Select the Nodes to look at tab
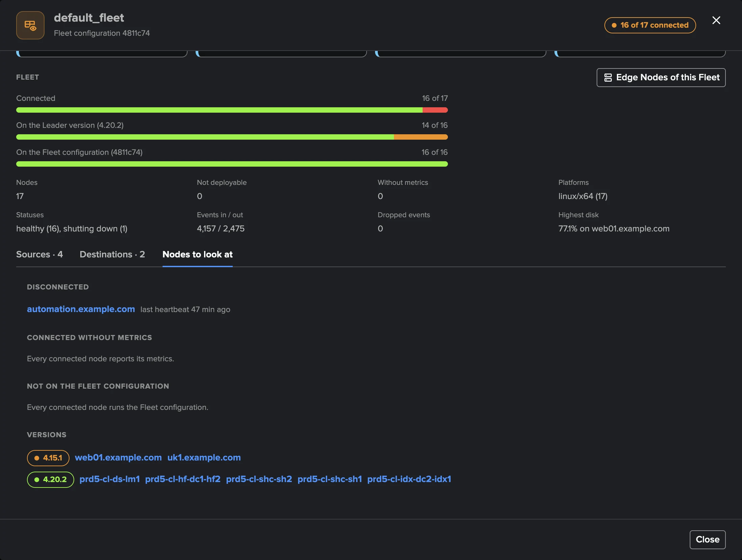The image size is (742, 560). tap(197, 254)
